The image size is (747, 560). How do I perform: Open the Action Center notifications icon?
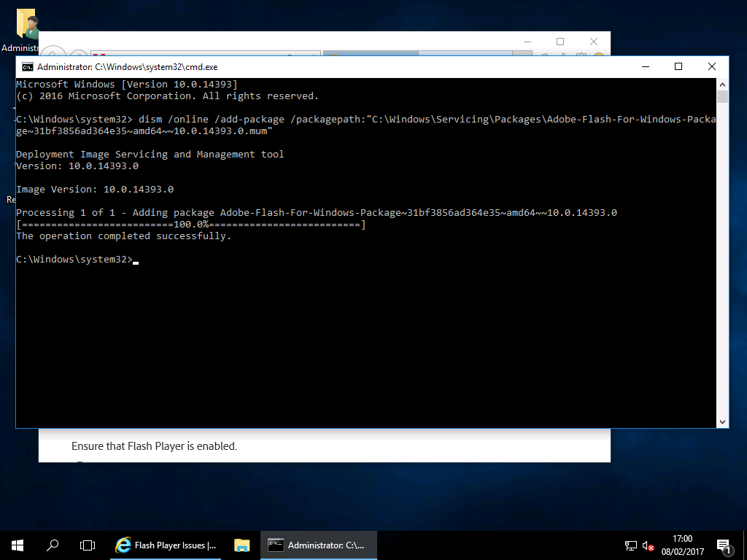(724, 545)
